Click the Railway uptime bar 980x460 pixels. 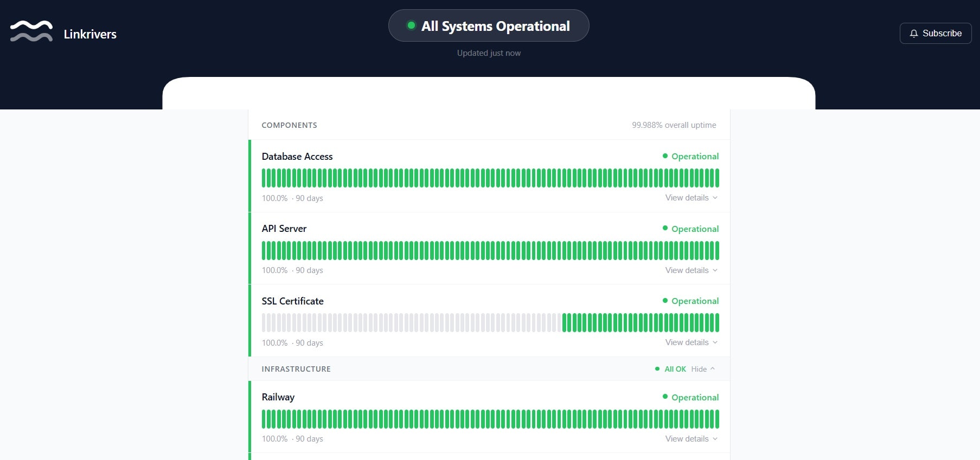click(490, 419)
